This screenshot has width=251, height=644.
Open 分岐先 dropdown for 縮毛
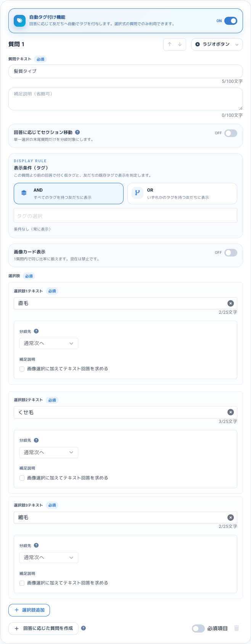(49, 557)
